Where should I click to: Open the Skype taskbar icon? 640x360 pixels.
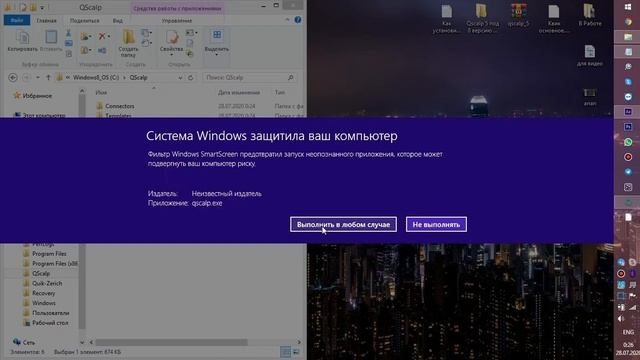tap(628, 82)
